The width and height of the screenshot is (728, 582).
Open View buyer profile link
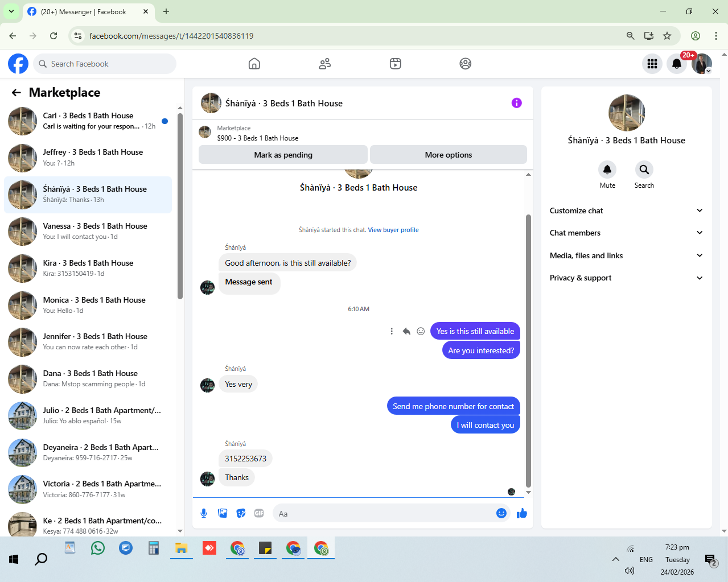pyautogui.click(x=393, y=230)
